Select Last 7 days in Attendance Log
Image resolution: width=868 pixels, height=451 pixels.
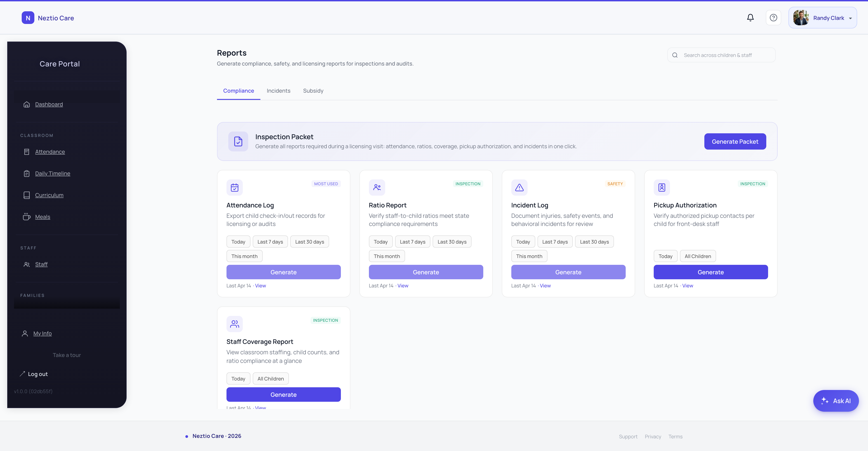pyautogui.click(x=270, y=242)
